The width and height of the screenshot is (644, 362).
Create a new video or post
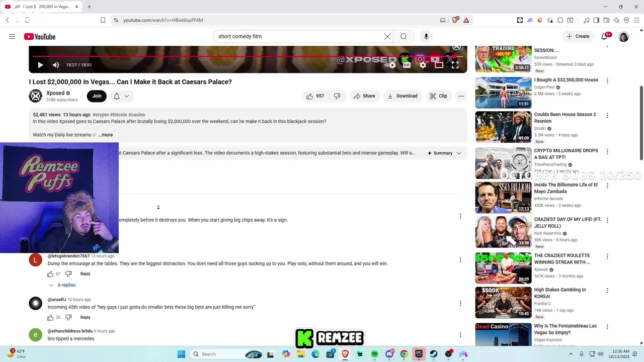578,36
